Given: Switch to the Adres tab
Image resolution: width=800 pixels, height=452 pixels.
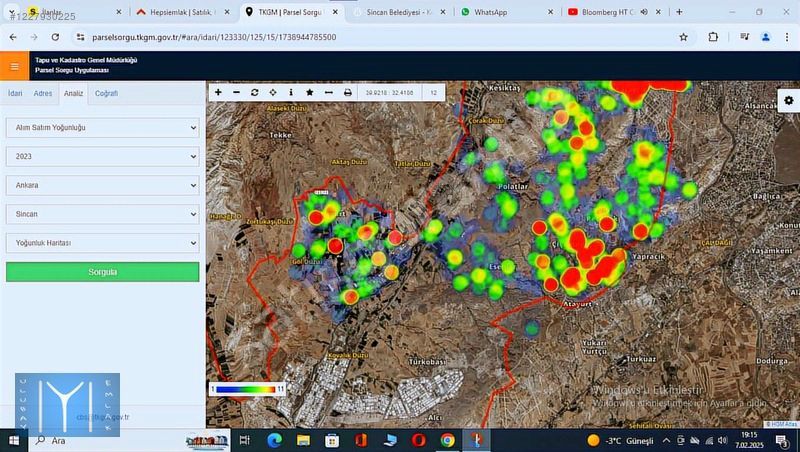Looking at the screenshot, I should pos(43,93).
